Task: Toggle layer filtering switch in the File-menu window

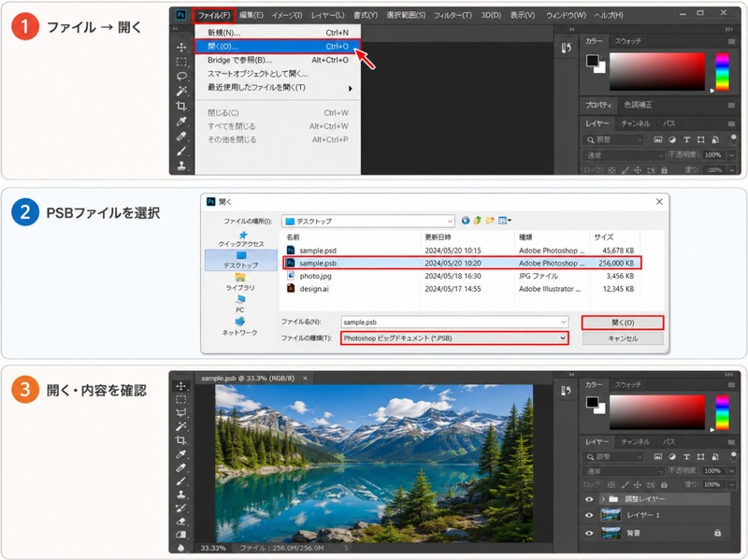Action: pos(733,138)
